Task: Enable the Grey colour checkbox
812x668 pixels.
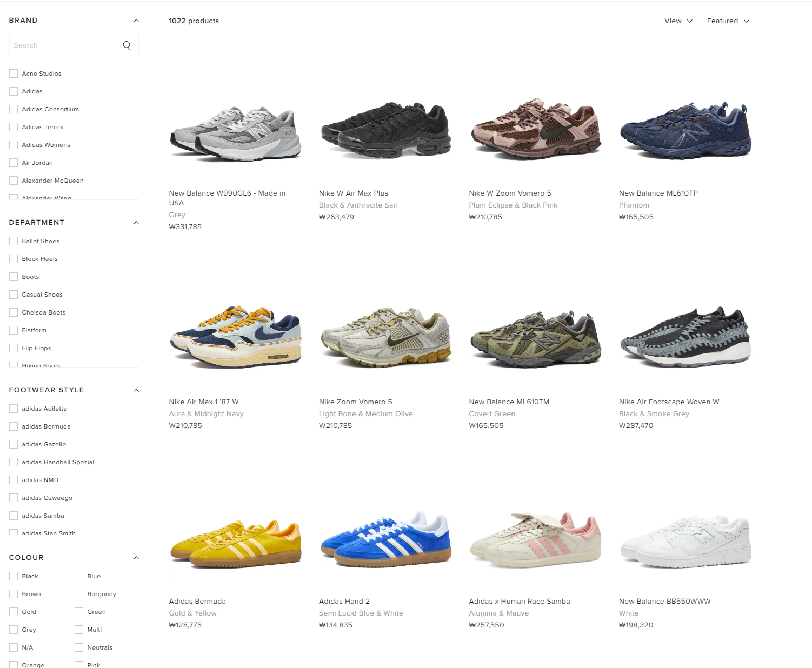Action: pos(14,630)
